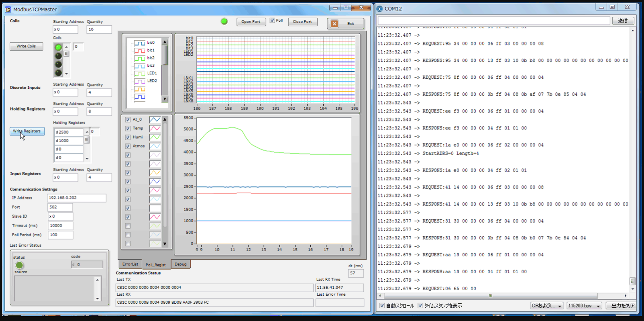This screenshot has width=644, height=321.
Task: Open the CRおよびLF line ending dropdown
Action: (546, 306)
